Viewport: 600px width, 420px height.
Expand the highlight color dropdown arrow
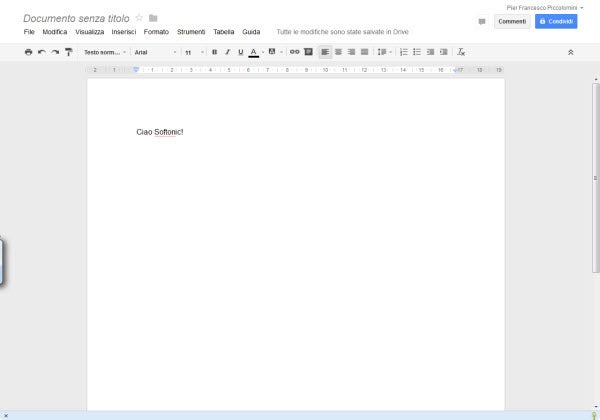tap(281, 52)
